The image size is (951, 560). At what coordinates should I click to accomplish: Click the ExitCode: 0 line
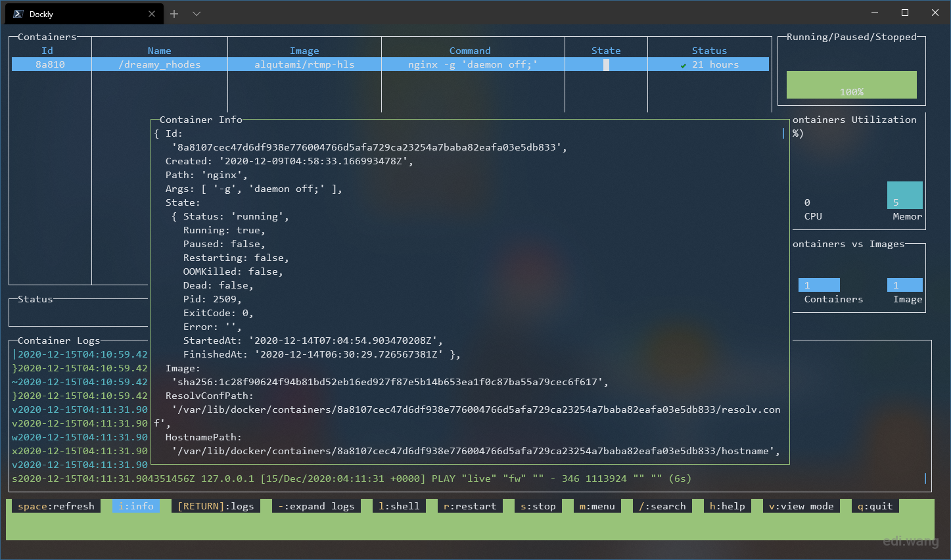coord(218,313)
